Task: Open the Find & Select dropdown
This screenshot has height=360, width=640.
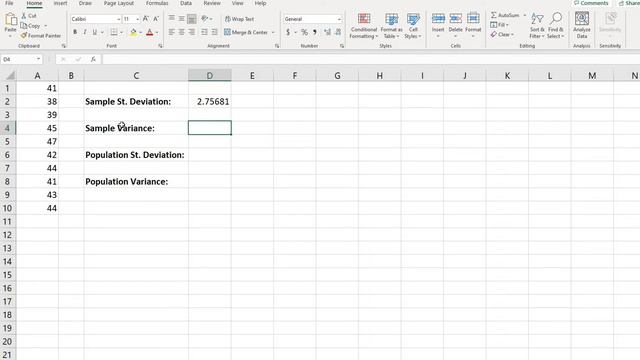Action: pos(556,25)
